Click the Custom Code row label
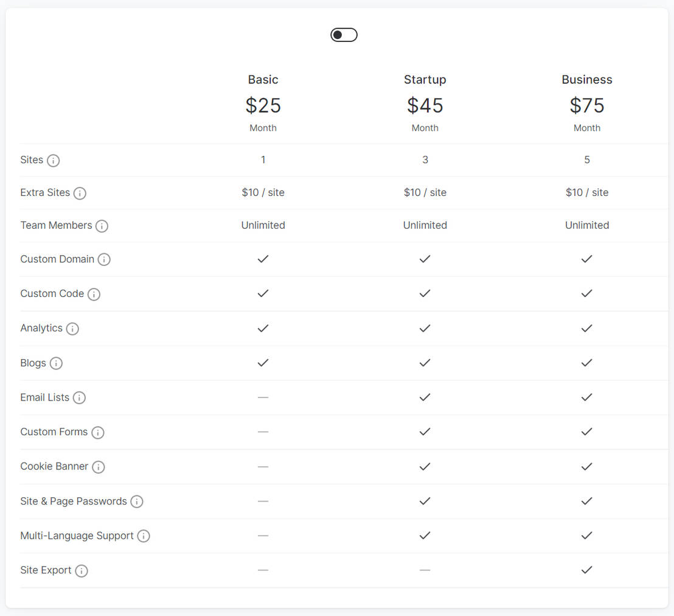The height and width of the screenshot is (616, 674). coord(52,293)
